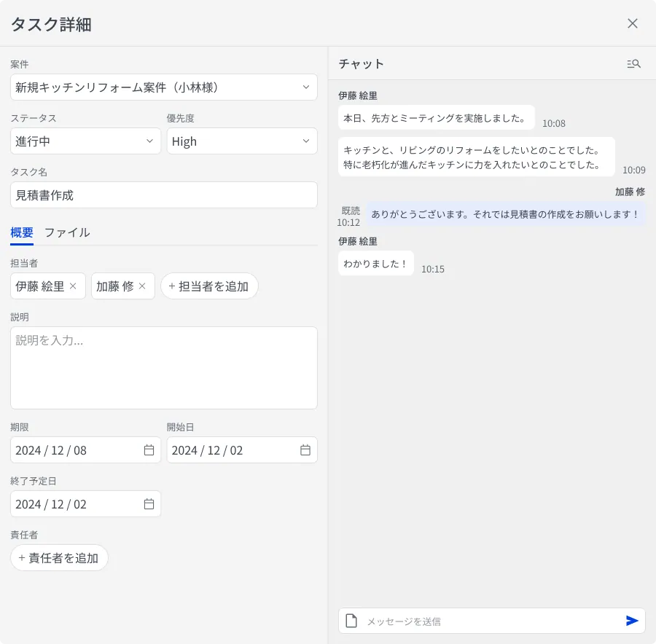This screenshot has height=644, width=656.
Task: Click the 終了予定日 date field
Action: 85,504
